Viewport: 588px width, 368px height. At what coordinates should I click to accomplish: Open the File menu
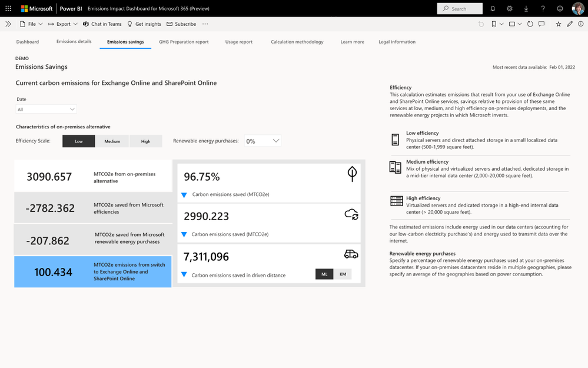pos(32,24)
